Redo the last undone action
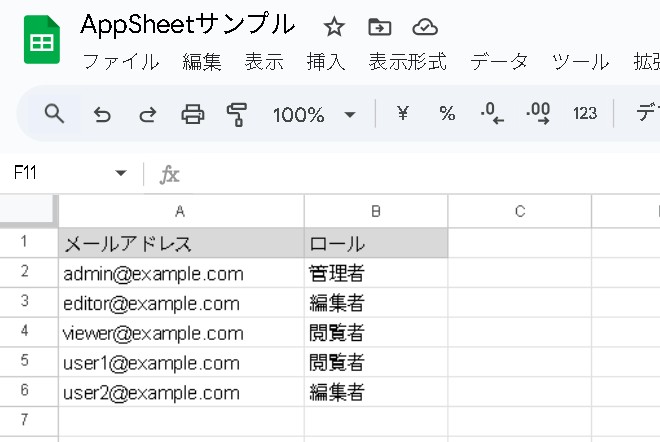660x442 pixels. 147,114
